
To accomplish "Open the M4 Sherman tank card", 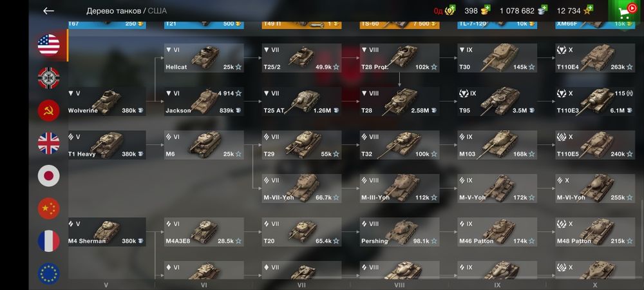I will pos(107,232).
